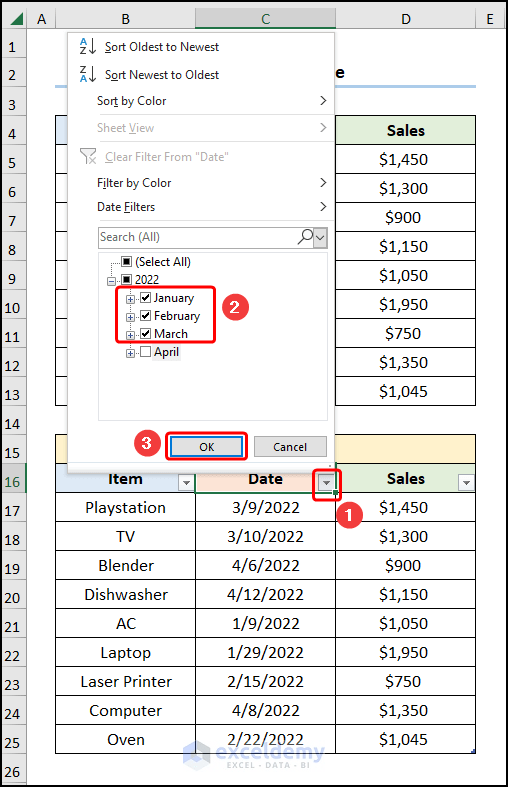Click the Computer item cell

pos(125,711)
